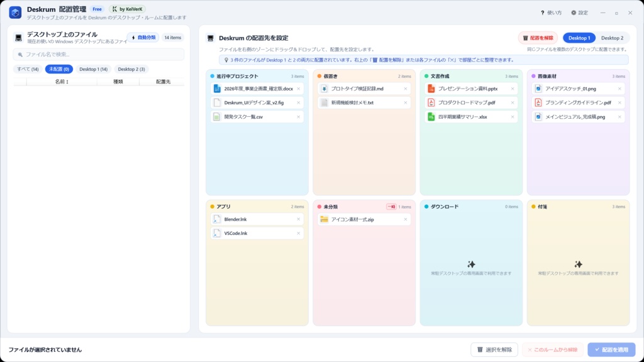Remove プレゼンテーション資料.pptx with its X
The height and width of the screenshot is (362, 644).
coord(513,89)
